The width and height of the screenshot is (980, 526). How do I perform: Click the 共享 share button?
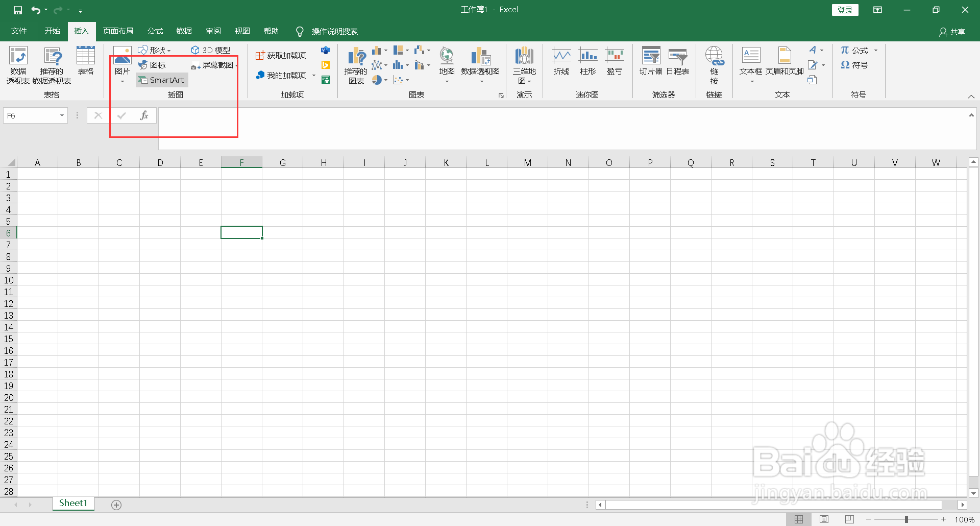coord(952,32)
